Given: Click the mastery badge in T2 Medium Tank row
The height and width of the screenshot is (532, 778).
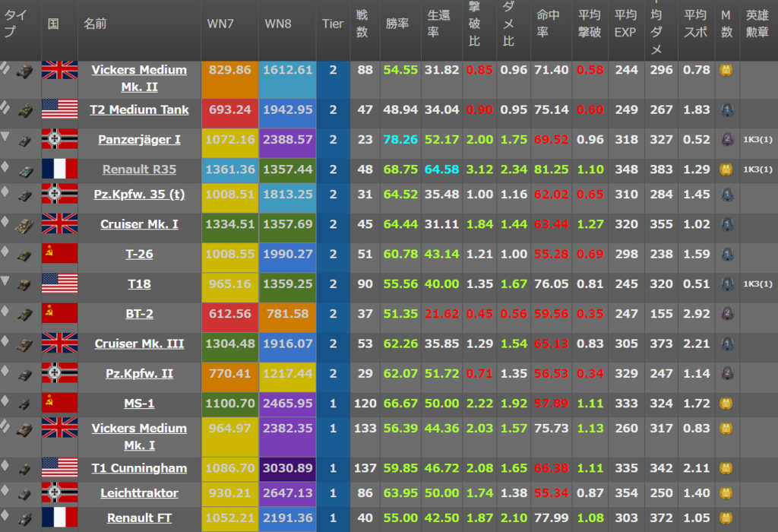Looking at the screenshot, I should [x=727, y=109].
